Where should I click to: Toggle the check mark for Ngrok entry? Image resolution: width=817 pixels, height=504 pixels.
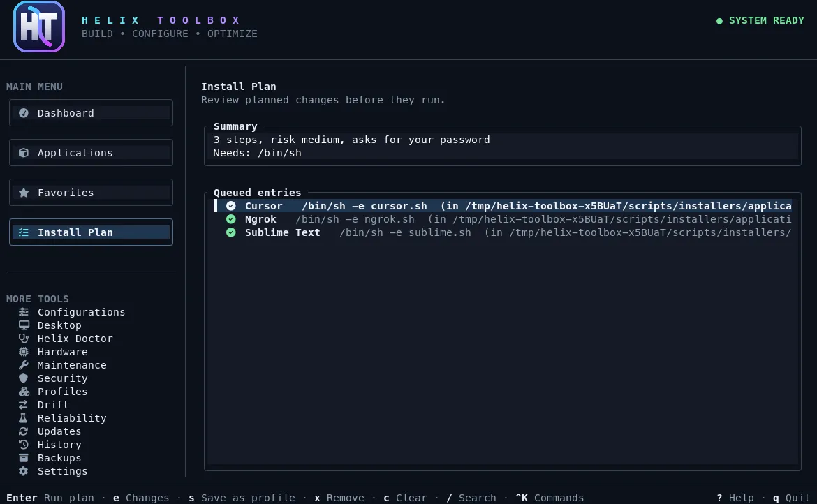[x=231, y=219]
